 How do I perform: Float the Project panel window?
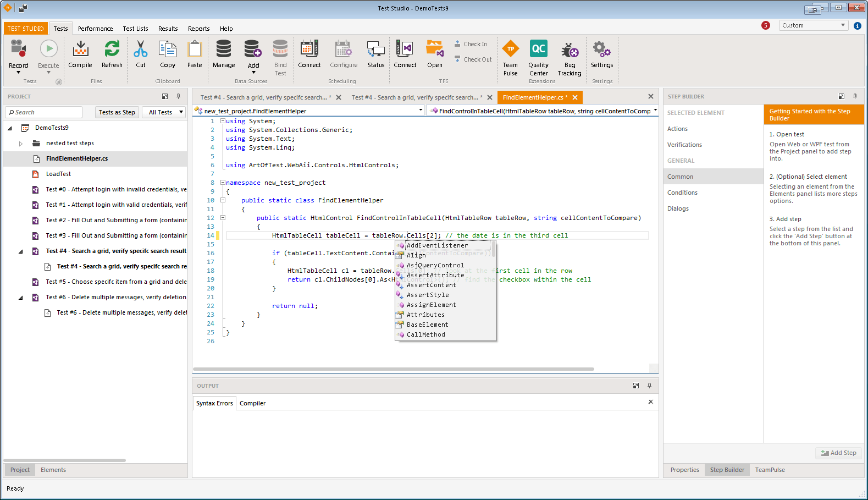(165, 96)
